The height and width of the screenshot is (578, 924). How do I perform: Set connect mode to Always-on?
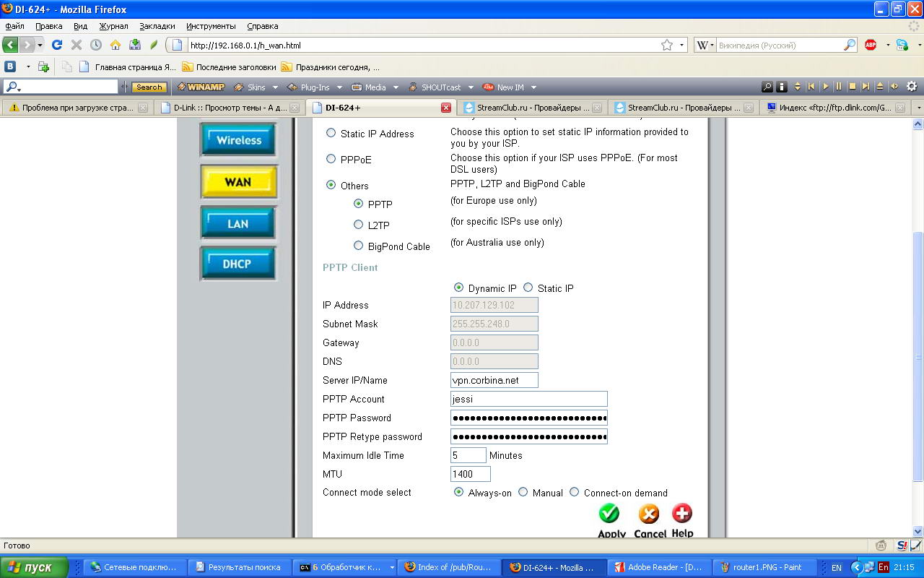click(458, 492)
